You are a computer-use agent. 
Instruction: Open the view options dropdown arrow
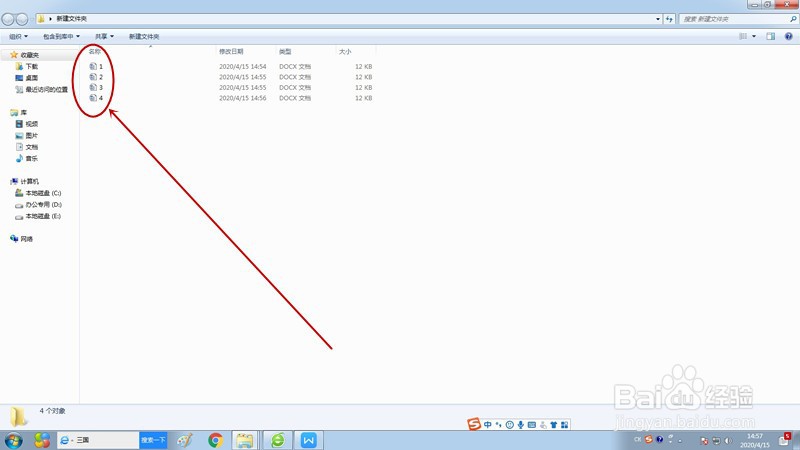[754, 36]
